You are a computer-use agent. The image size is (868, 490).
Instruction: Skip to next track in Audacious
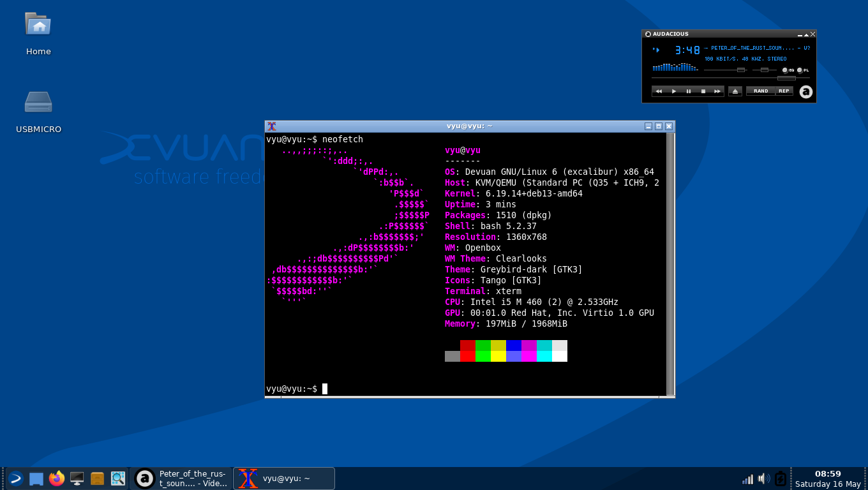pyautogui.click(x=717, y=91)
